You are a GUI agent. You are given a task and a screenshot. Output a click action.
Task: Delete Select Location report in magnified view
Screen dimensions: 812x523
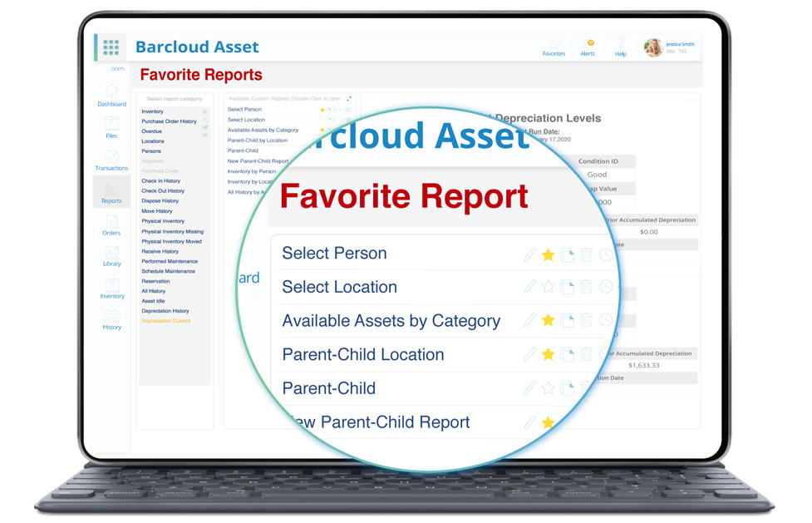point(586,287)
